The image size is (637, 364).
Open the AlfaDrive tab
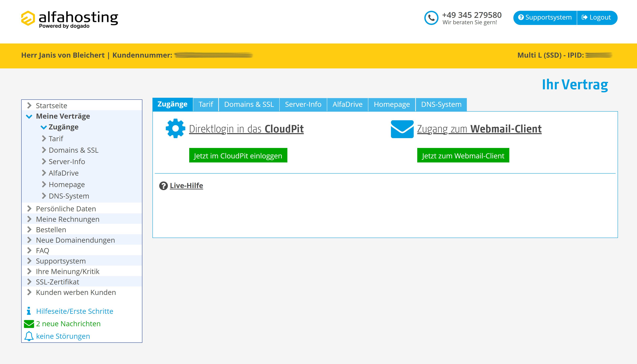pos(347,104)
